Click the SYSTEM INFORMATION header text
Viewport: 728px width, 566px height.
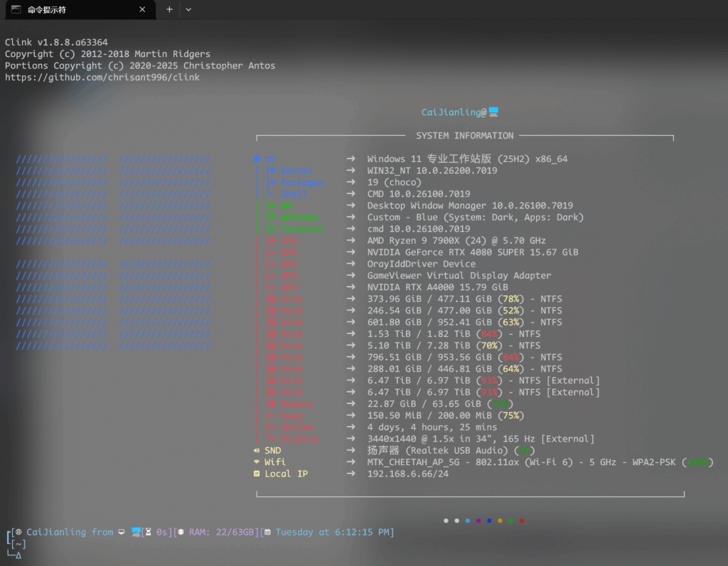point(464,136)
